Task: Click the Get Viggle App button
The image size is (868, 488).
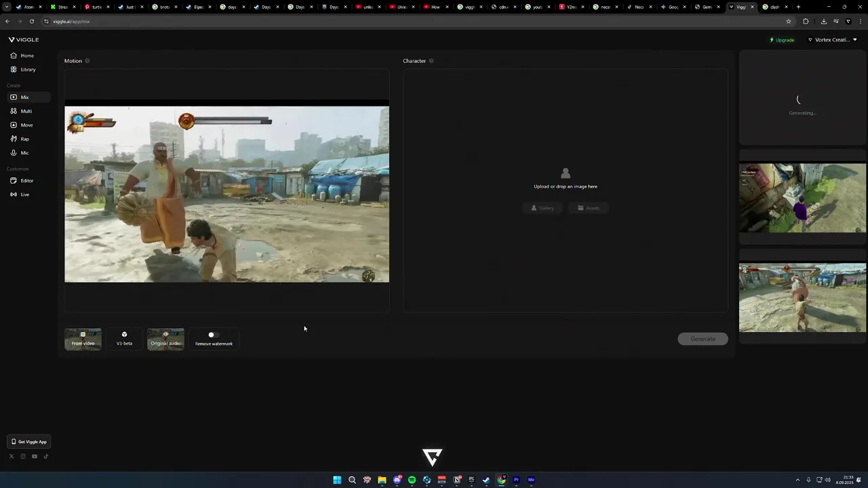Action: point(29,442)
